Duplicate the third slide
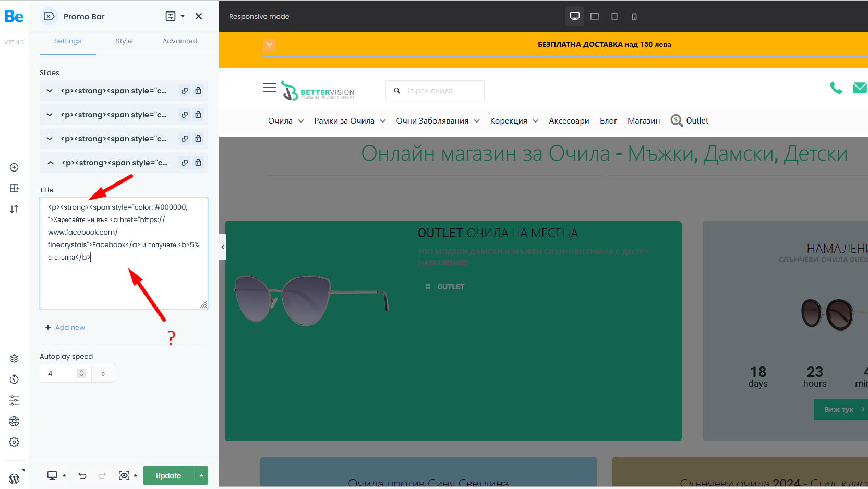This screenshot has height=489, width=868. pos(185,139)
